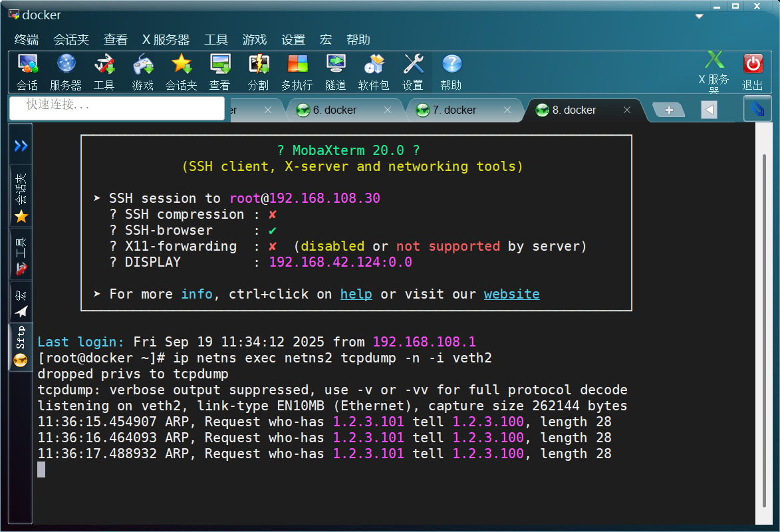Open the 工具 sidebar panel
The height and width of the screenshot is (532, 780).
[21, 255]
